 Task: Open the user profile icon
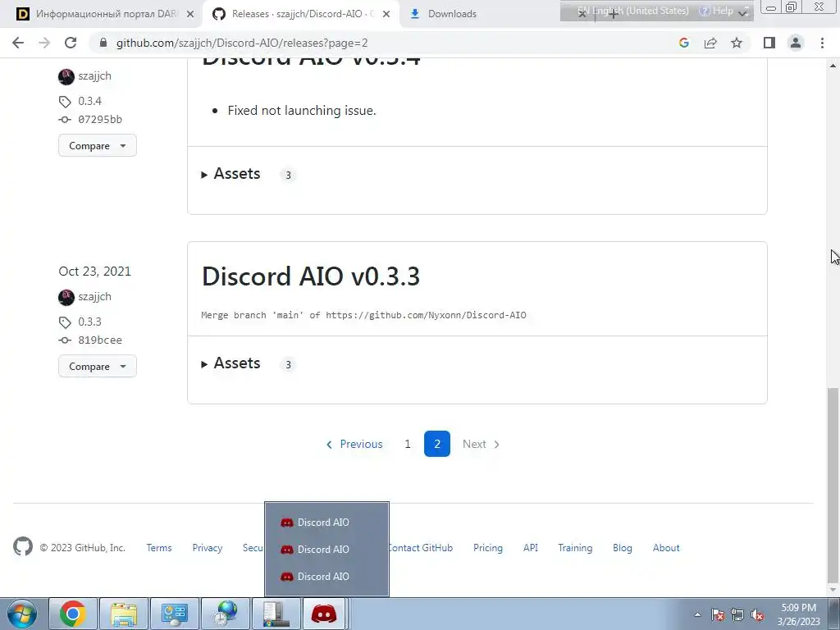pyautogui.click(x=796, y=43)
